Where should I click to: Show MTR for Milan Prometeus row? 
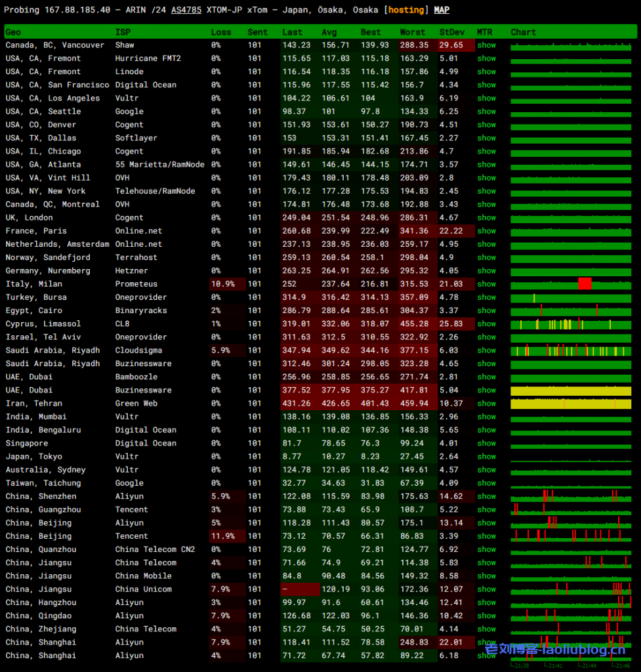[x=486, y=284]
